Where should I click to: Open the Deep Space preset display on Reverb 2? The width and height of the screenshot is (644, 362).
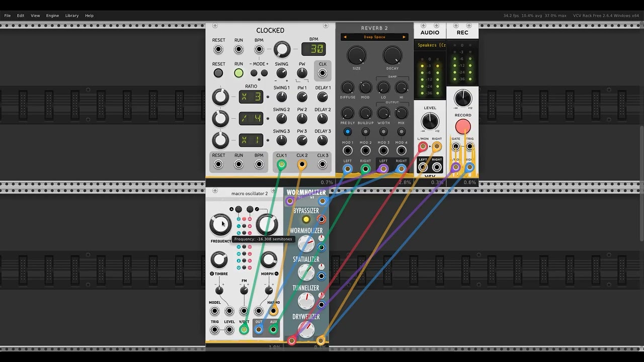click(374, 37)
